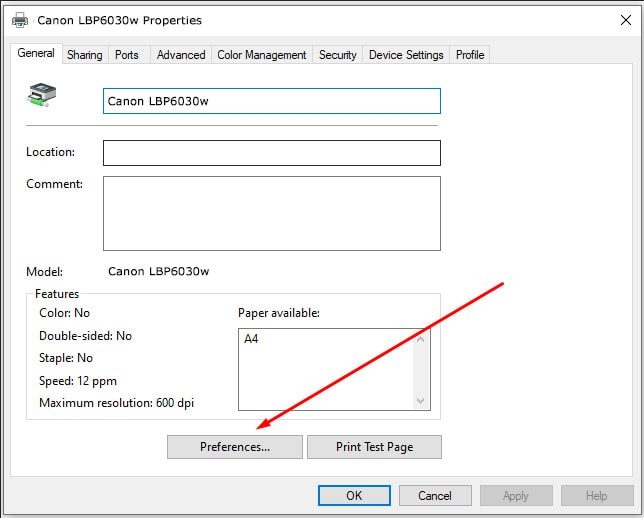This screenshot has width=644, height=518.
Task: Open the Device Settings tab
Action: click(406, 55)
